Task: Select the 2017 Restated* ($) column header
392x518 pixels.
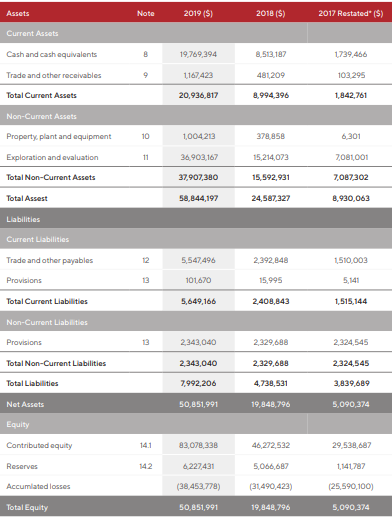Action: [x=351, y=13]
